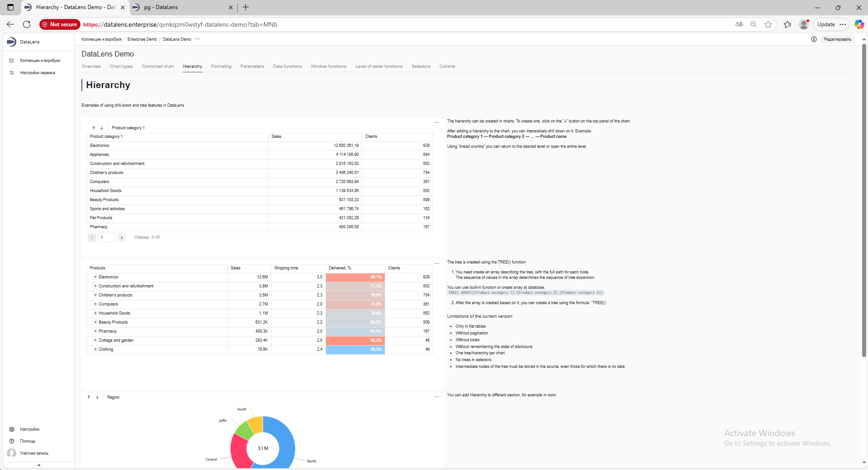868x470 pixels.
Task: Open the Настройки gear icon in sidebar
Action: point(12,429)
